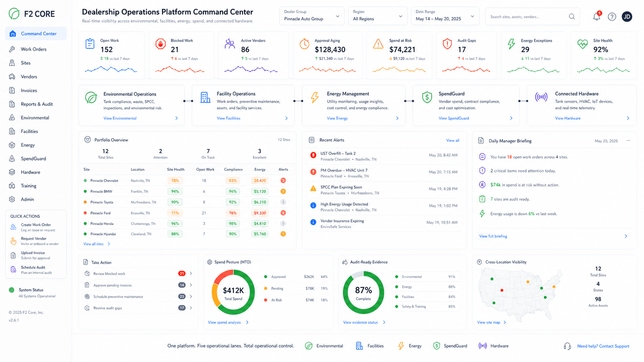Click the 87% Complete progress ring
This screenshot has width=644, height=362.
(363, 292)
